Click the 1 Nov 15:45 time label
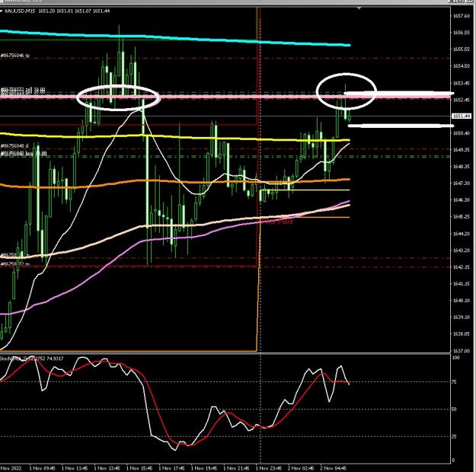Viewport: 476px width, 472px height. tap(139, 468)
